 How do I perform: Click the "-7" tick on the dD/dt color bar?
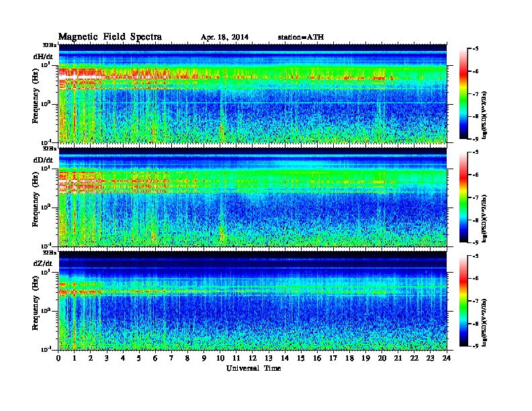pos(476,197)
